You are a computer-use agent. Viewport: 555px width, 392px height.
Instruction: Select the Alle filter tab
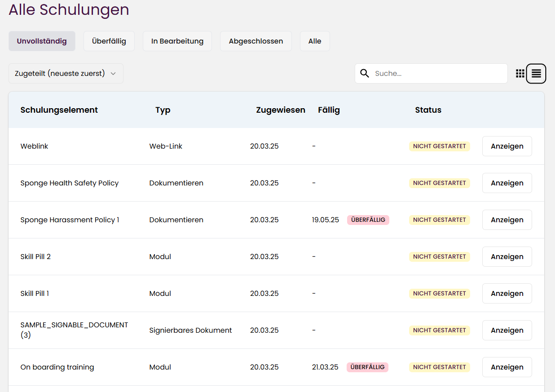(x=315, y=41)
